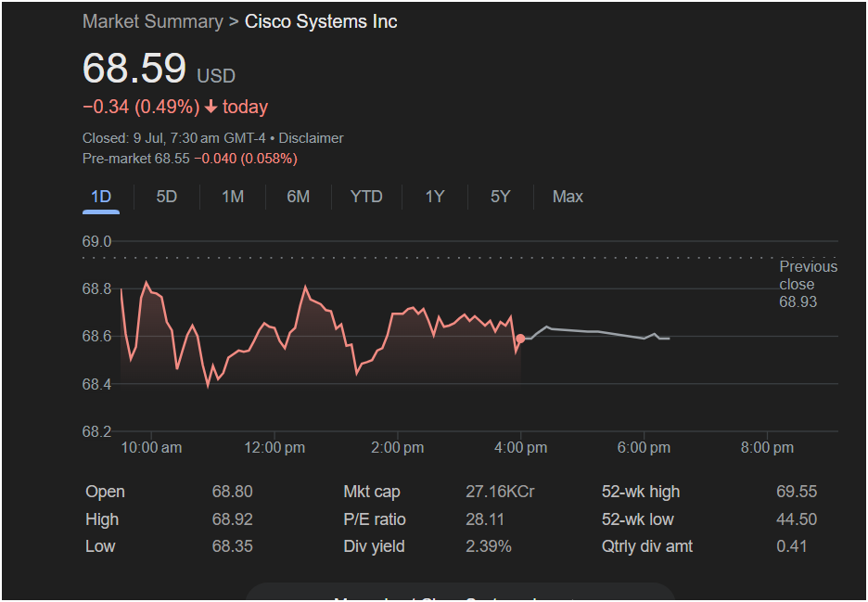Click the 12:00 pm axis label
This screenshot has height=602, width=868.
coord(274,447)
